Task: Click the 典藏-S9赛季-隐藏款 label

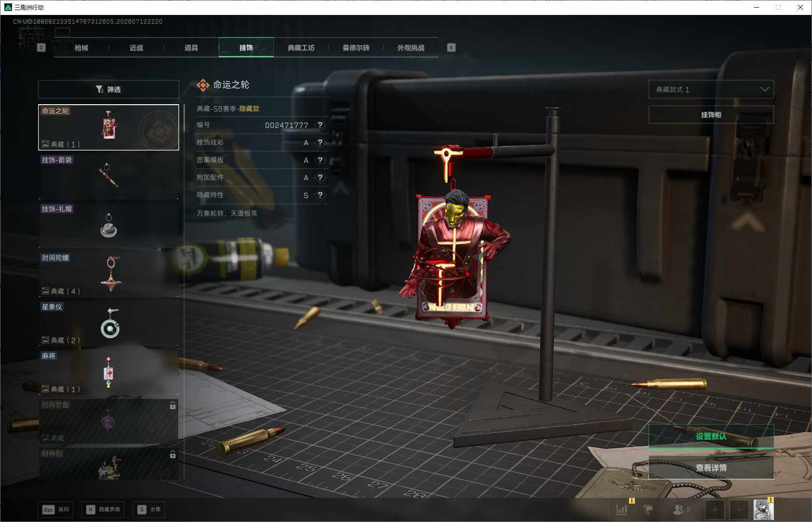Action: pos(228,109)
